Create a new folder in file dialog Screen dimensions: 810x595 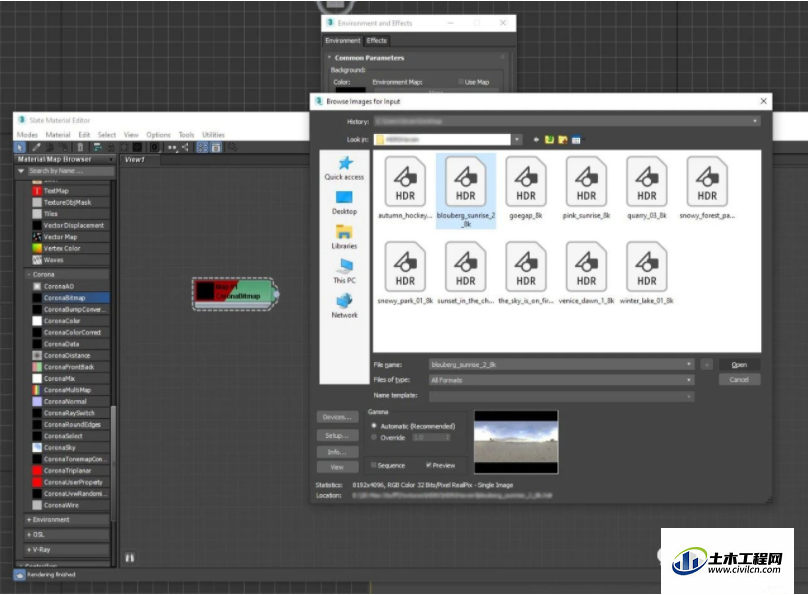tap(563, 140)
